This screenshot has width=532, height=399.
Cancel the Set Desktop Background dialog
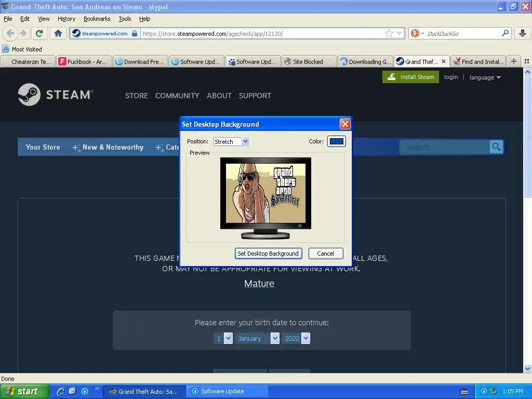(x=325, y=254)
